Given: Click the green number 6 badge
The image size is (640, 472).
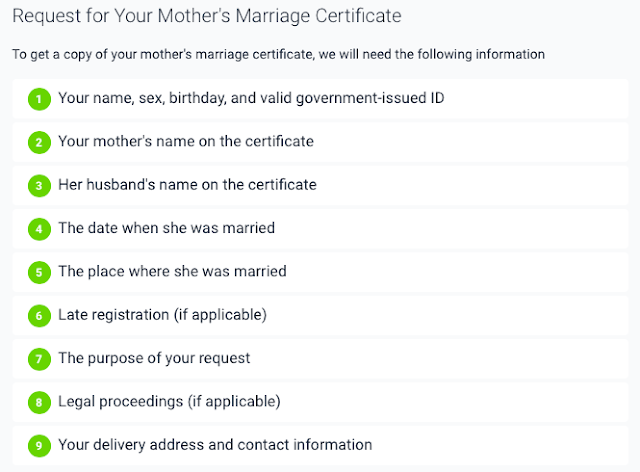Looking at the screenshot, I should pos(39,315).
